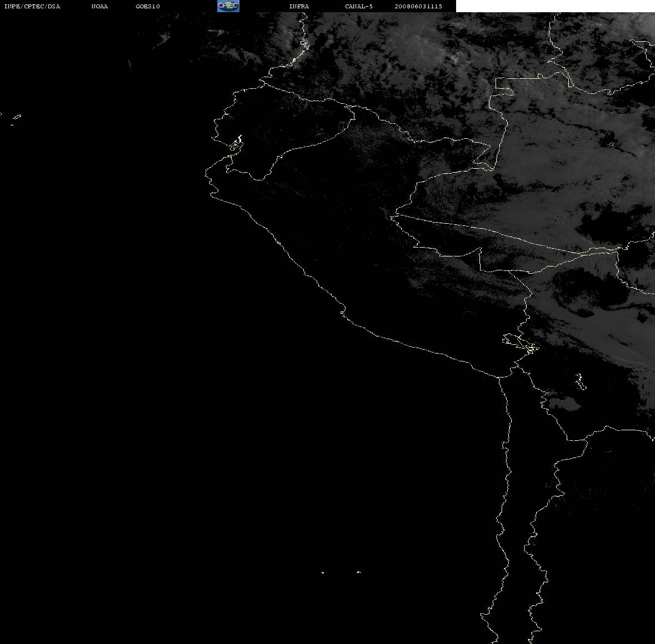Click the blank white bar in header
This screenshot has width=655, height=644.
pos(555,6)
